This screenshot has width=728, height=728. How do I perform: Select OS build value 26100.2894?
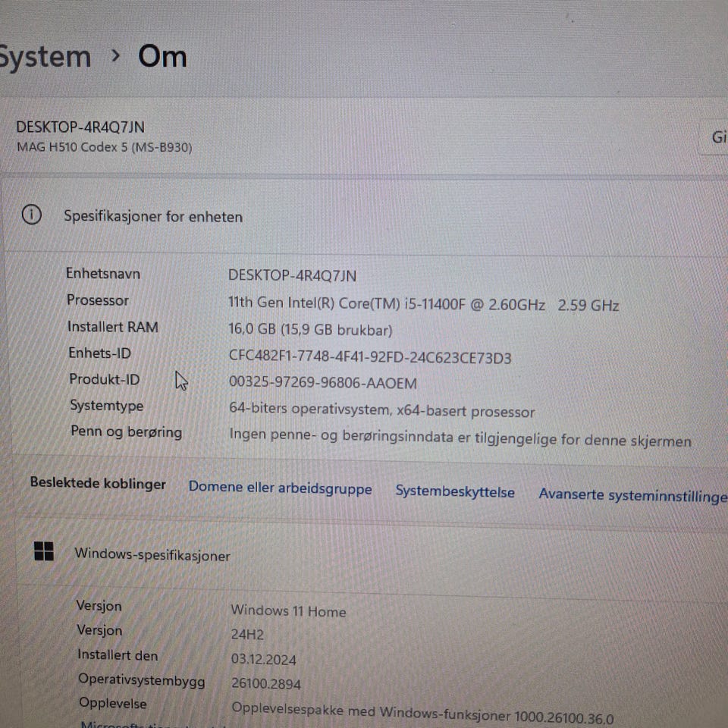(x=265, y=684)
